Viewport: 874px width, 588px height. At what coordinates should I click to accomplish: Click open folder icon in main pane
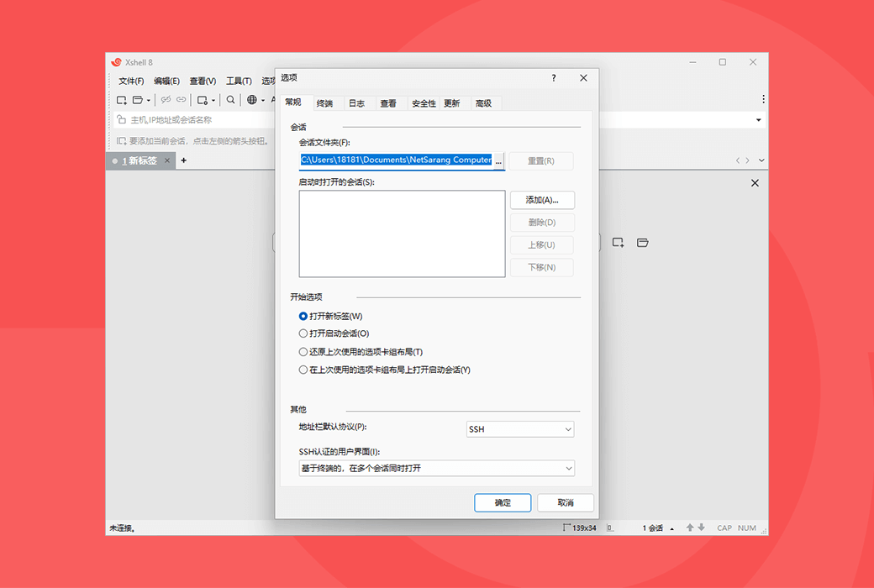643,243
